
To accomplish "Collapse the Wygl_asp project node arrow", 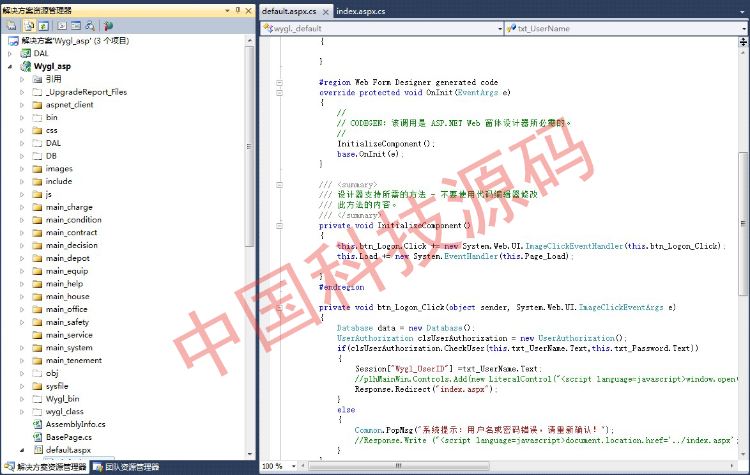I will coord(10,66).
